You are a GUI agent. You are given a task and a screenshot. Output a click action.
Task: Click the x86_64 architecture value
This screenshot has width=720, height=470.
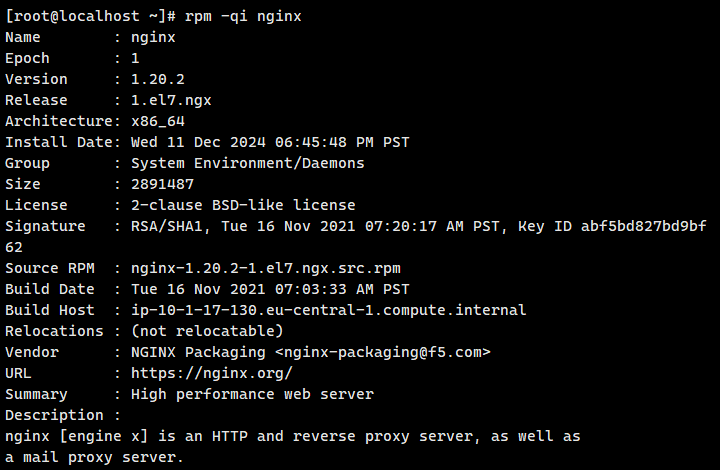[158, 122]
